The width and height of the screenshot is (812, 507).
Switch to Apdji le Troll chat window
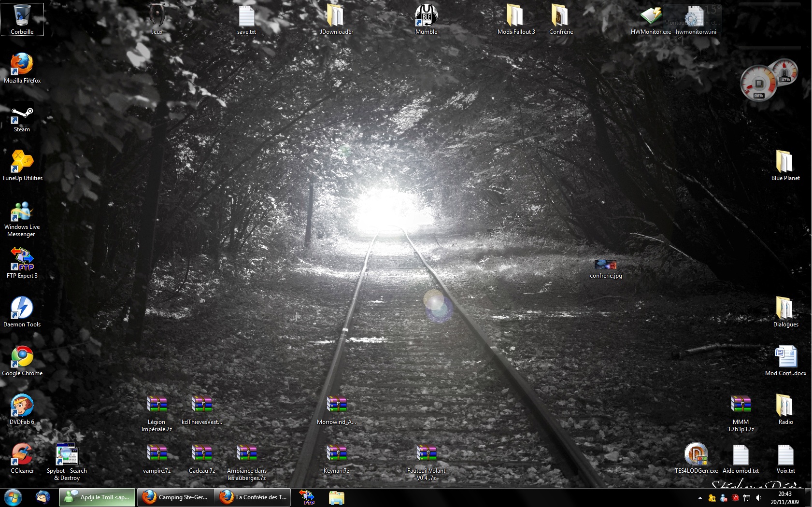tap(97, 497)
